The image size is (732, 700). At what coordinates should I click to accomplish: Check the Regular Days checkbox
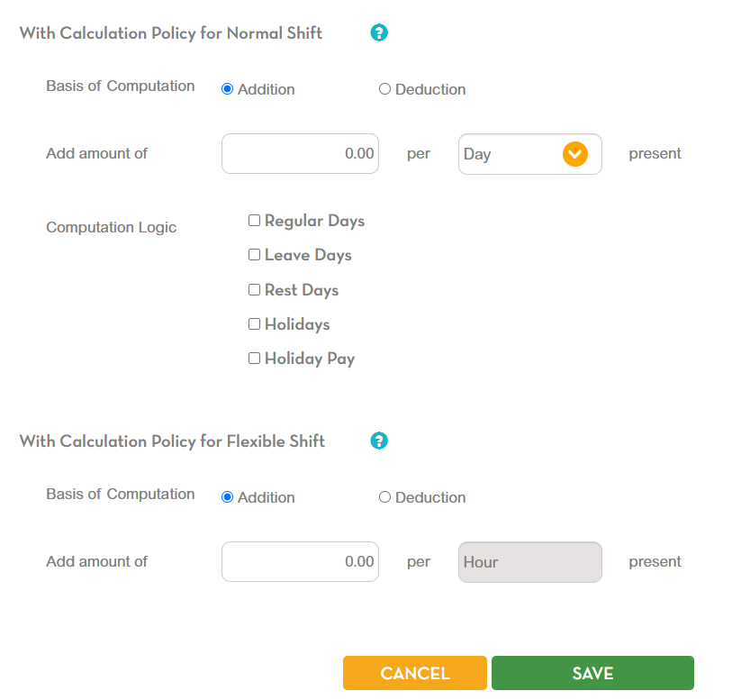[254, 221]
